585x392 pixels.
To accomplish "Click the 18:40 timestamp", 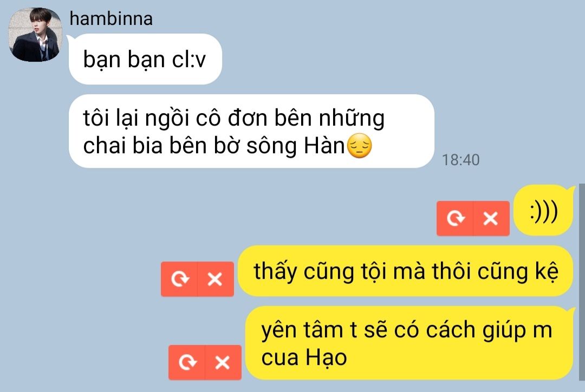I will [x=461, y=160].
